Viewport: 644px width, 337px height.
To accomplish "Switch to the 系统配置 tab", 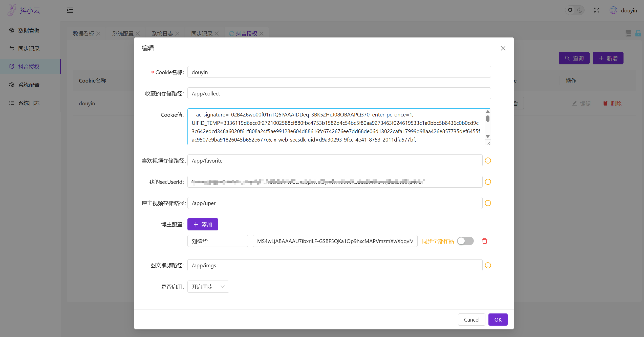I will point(123,34).
